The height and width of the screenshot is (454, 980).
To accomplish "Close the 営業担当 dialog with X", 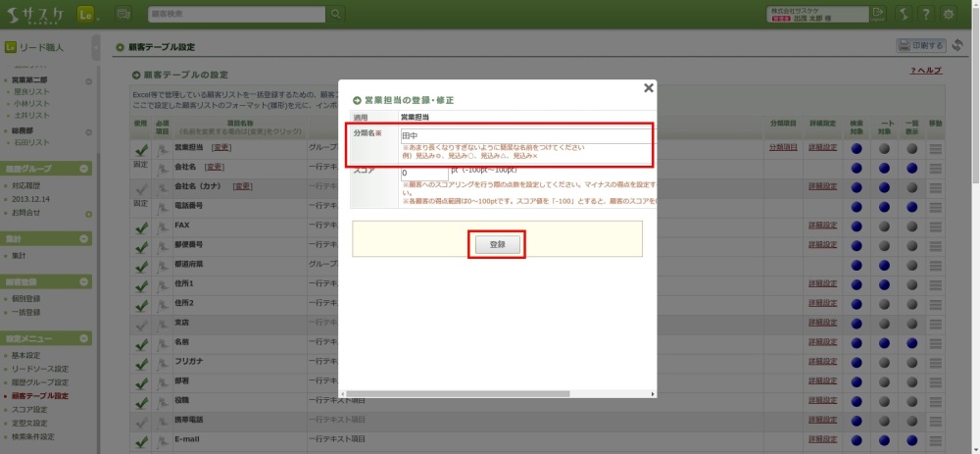I will coord(649,87).
